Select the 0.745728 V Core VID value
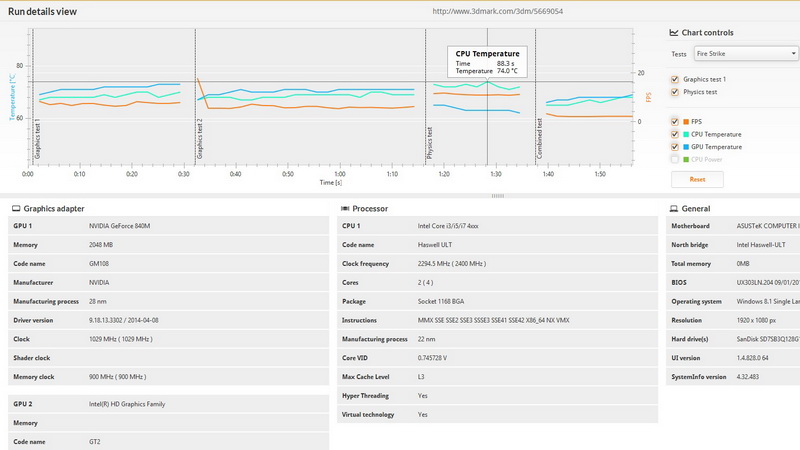The width and height of the screenshot is (800, 450). [x=432, y=358]
